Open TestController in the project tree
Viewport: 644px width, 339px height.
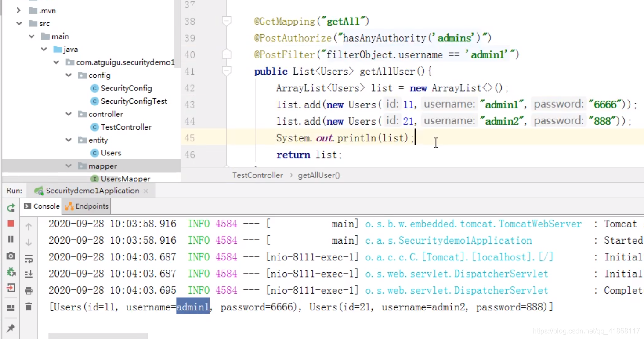(126, 127)
